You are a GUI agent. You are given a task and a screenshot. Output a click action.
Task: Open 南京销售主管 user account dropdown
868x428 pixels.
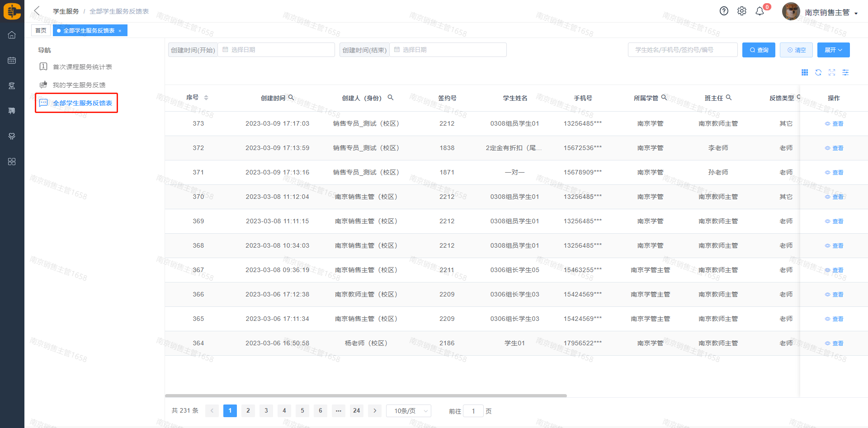831,13
